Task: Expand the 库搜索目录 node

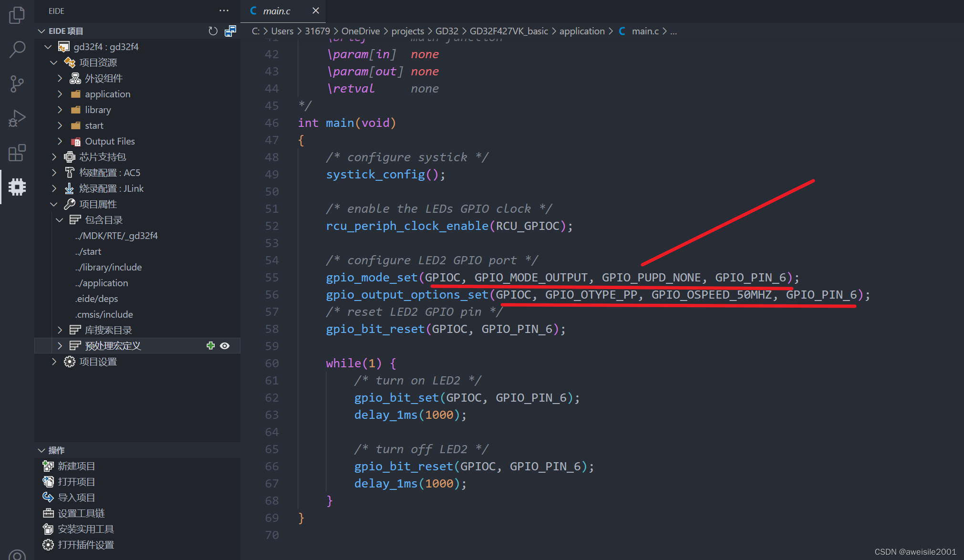Action: [60, 330]
